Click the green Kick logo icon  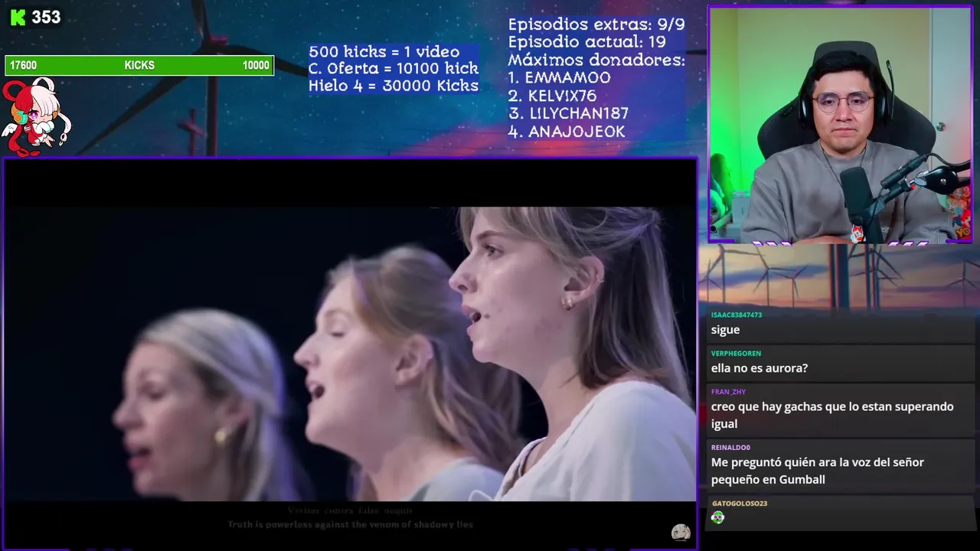pyautogui.click(x=17, y=18)
